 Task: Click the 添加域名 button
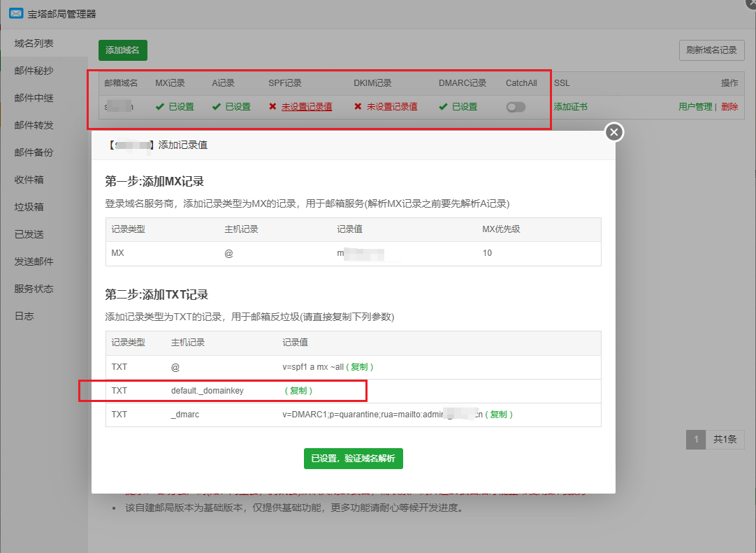123,50
